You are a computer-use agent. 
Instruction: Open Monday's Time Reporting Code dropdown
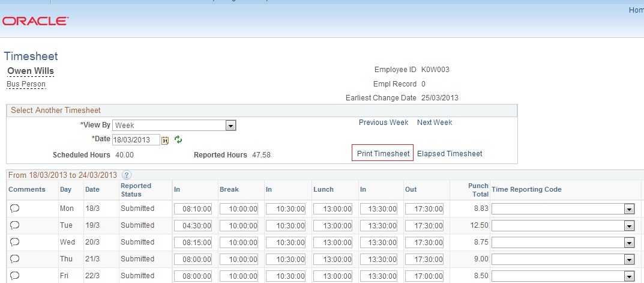point(629,209)
